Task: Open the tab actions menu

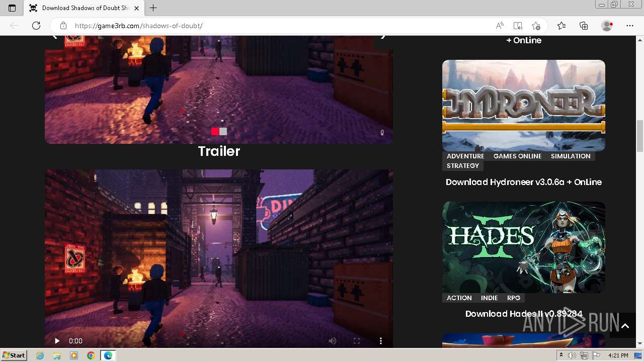Action: [x=12, y=8]
